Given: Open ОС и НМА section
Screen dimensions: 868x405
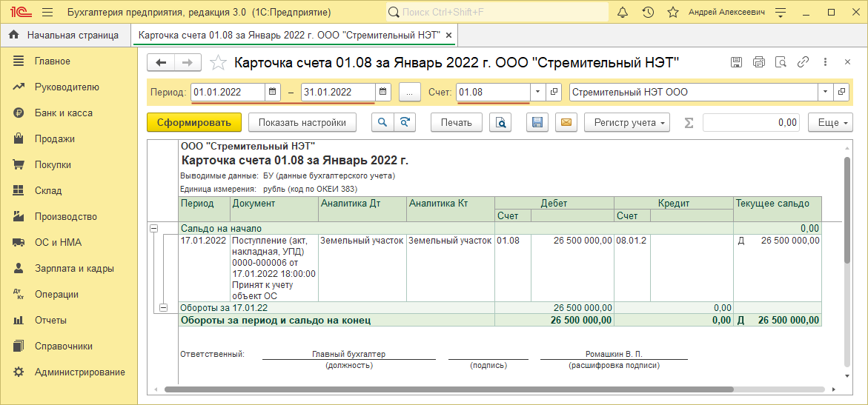Looking at the screenshot, I should 58,242.
